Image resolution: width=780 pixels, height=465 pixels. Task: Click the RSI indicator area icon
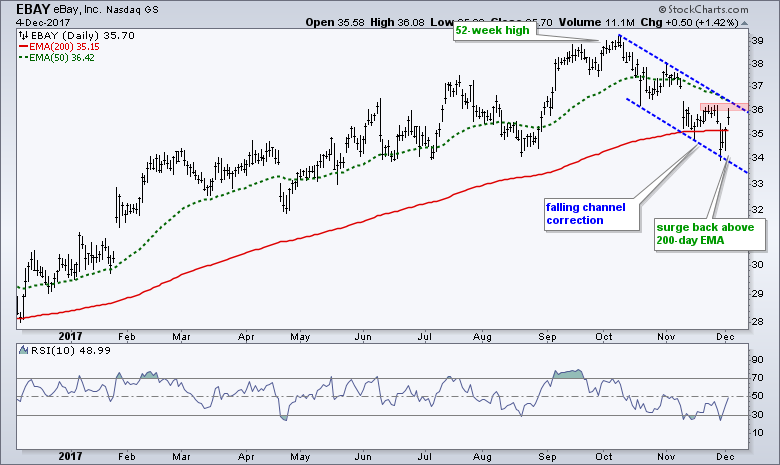click(23, 350)
